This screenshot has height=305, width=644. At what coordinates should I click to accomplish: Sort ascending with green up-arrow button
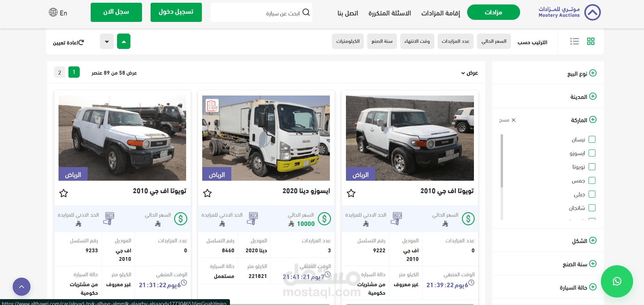point(124,41)
